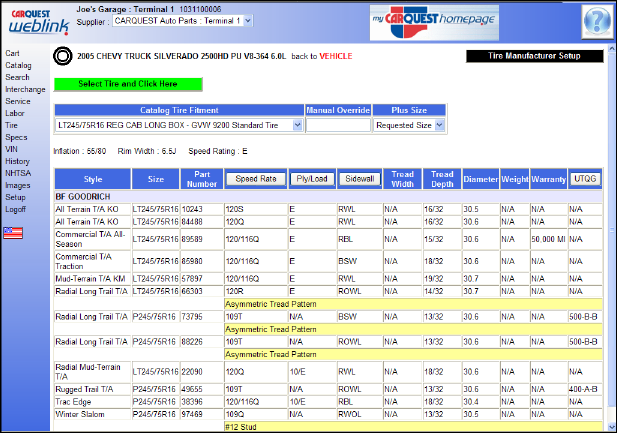Click the down arrow of the vertical scrollbar
The width and height of the screenshot is (617, 433).
[612, 427]
